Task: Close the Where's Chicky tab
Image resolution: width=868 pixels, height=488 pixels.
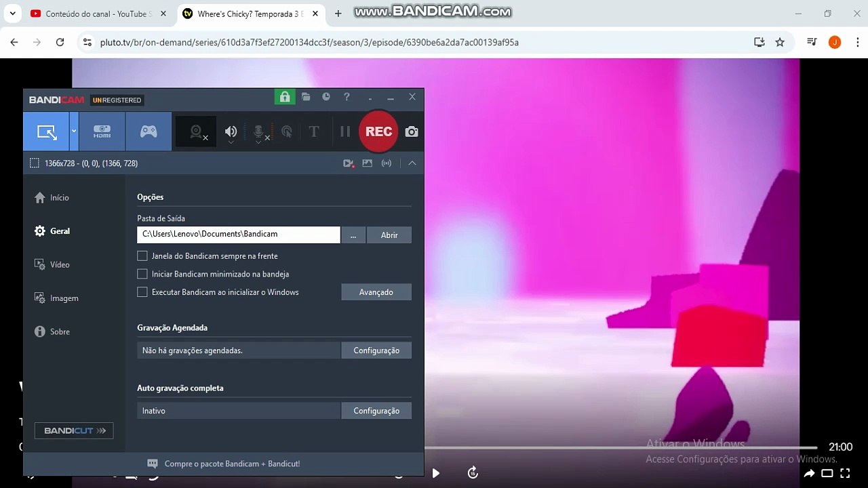Action: 315,14
